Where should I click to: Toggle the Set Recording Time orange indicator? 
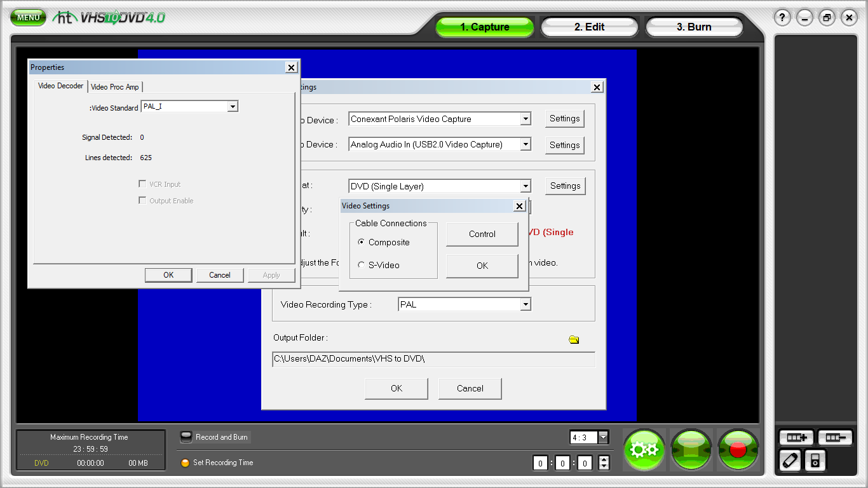186,463
